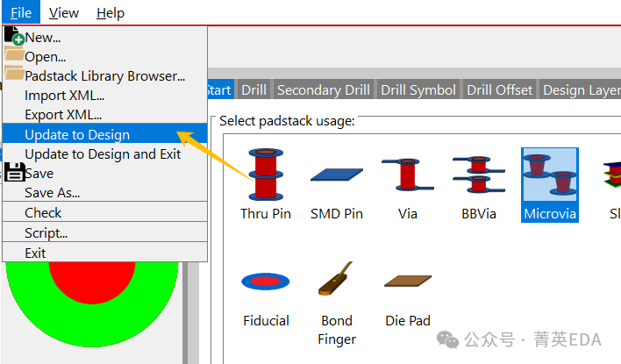Choose the Via padstack usage icon

(x=408, y=175)
